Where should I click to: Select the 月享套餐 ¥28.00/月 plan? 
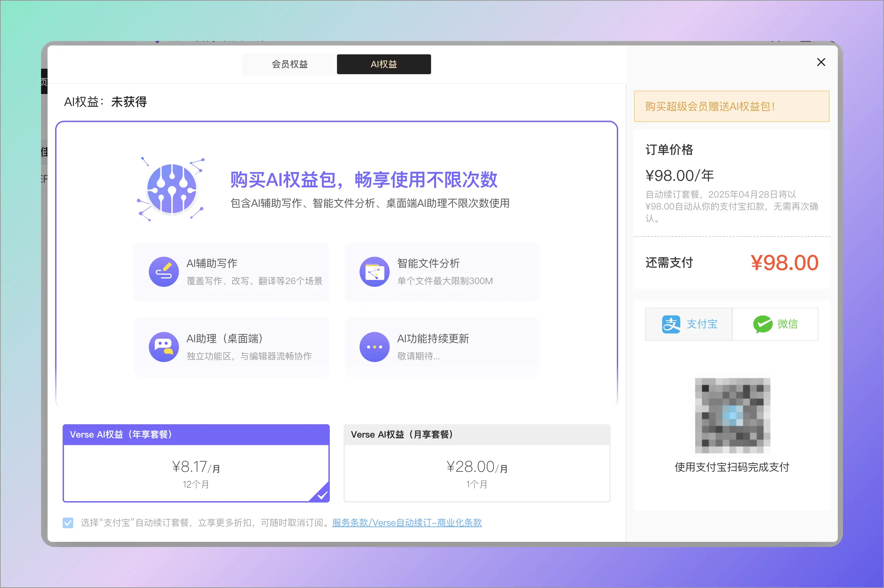pos(477,472)
